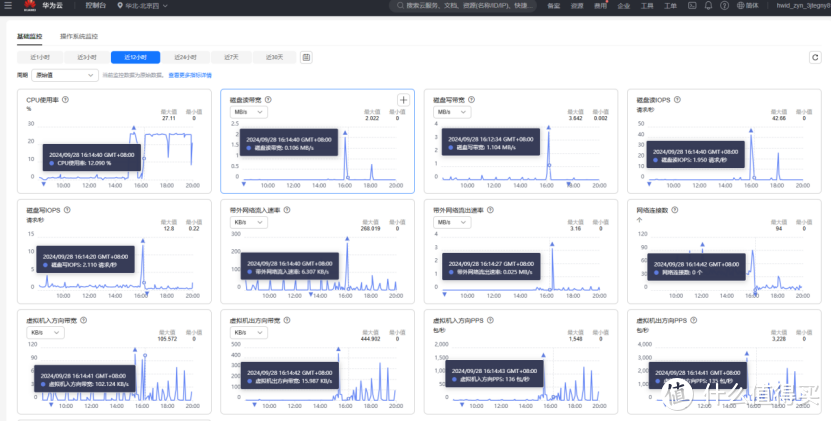This screenshot has height=421, width=831.
Task: Select the 近7天 time range
Action: (x=231, y=58)
